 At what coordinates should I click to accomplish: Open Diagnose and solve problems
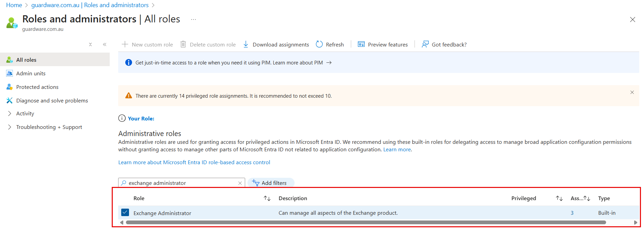point(52,101)
